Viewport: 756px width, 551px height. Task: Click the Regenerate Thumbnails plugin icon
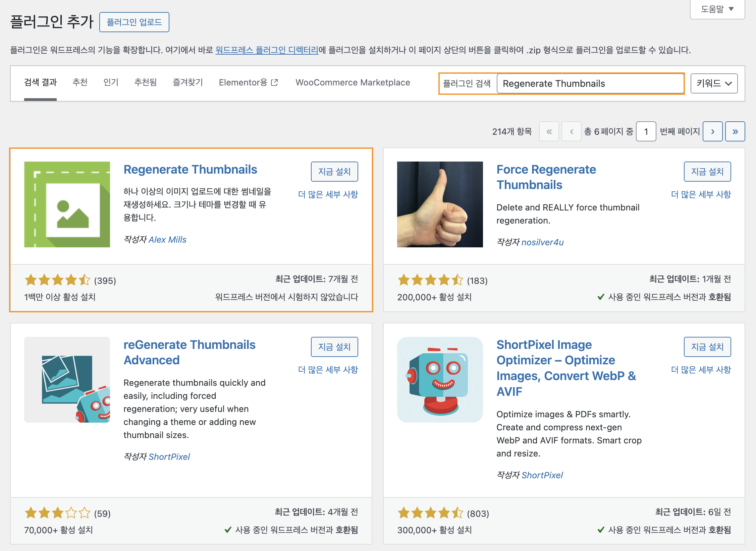point(67,204)
